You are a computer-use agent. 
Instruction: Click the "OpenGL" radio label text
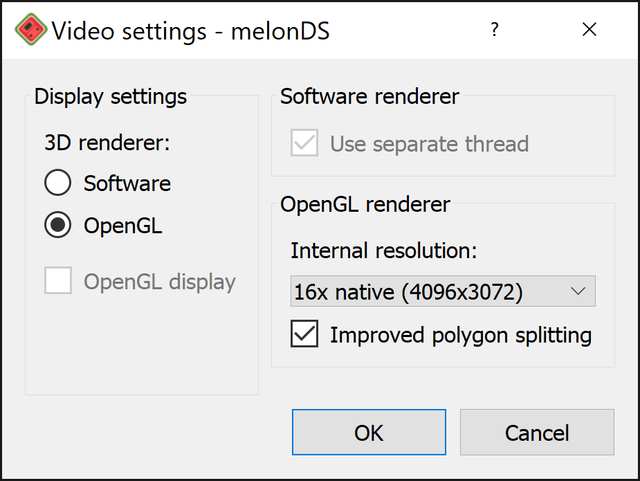tap(123, 225)
